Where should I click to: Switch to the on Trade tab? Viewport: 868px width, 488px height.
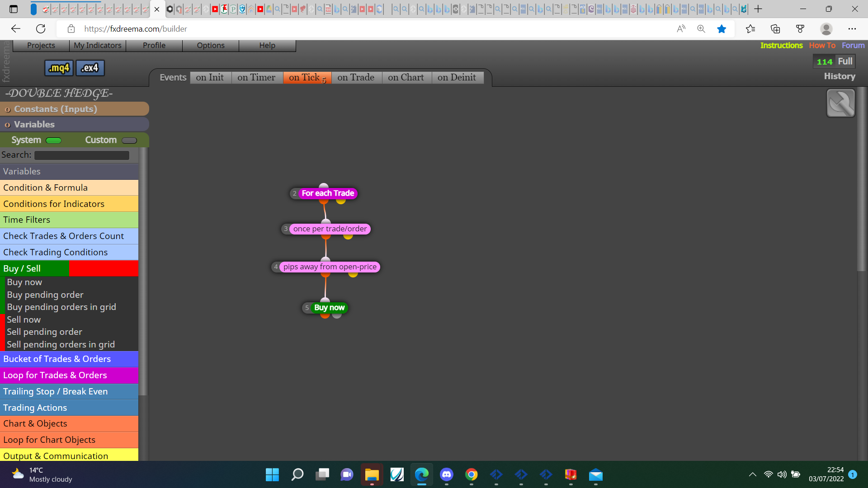356,77
